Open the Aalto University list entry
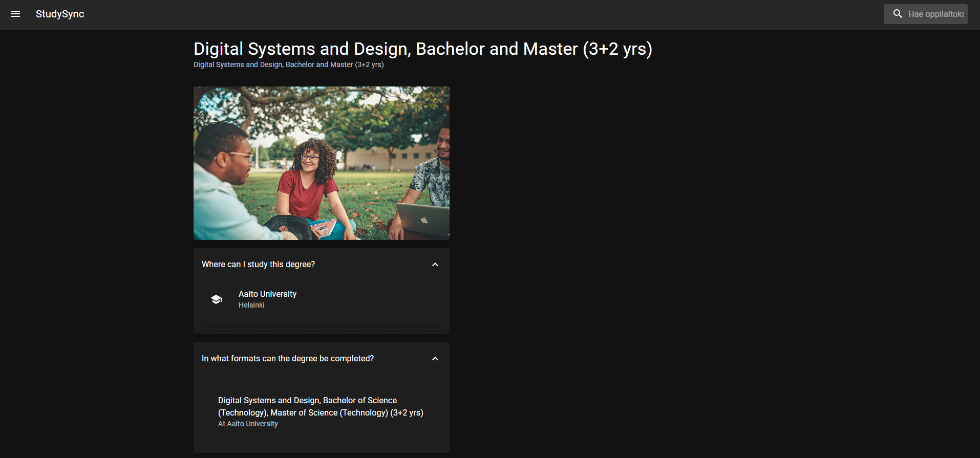This screenshot has height=458, width=980. coord(267,294)
